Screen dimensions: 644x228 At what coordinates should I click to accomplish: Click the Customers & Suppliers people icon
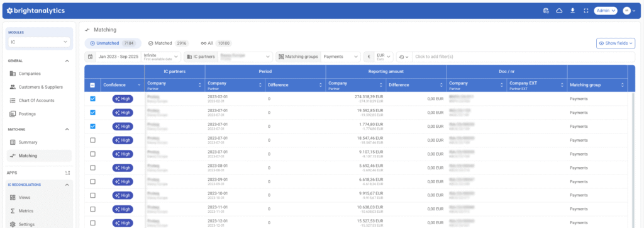click(x=13, y=87)
